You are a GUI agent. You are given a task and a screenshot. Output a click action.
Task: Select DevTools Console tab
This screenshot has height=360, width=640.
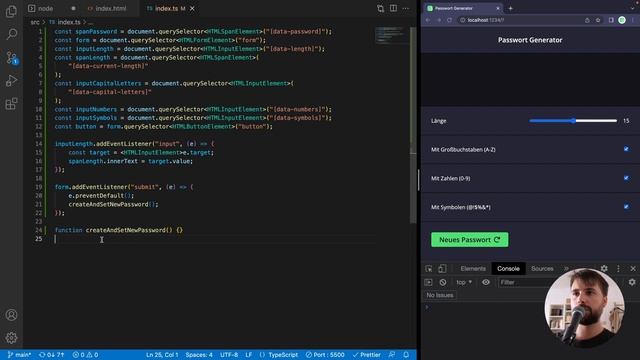[508, 269]
